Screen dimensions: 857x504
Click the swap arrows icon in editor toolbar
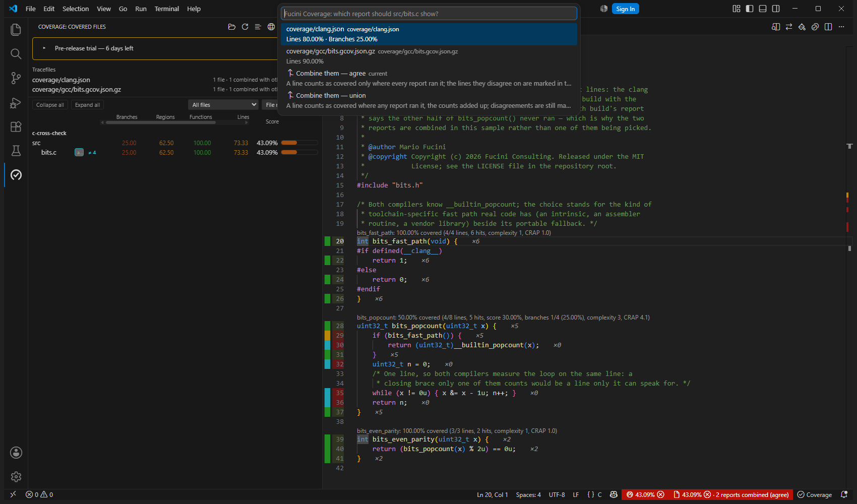click(789, 27)
